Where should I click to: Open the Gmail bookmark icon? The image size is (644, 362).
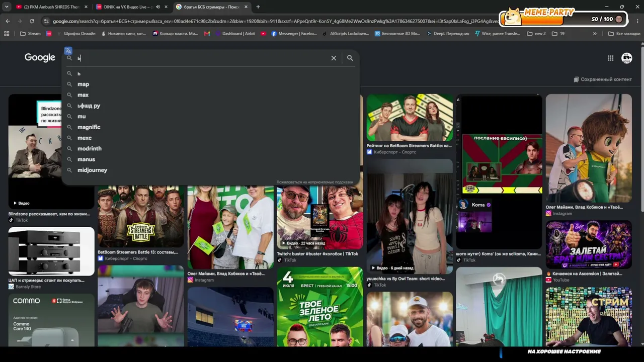click(x=207, y=34)
